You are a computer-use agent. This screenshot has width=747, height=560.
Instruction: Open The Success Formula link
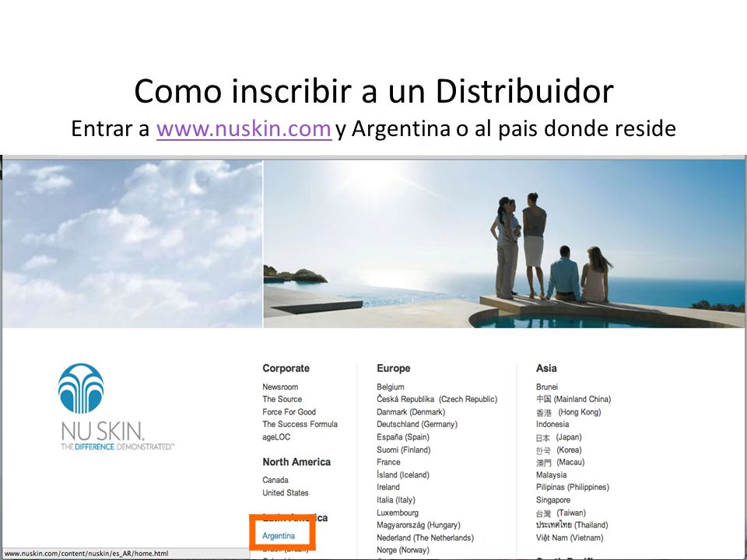point(300,425)
